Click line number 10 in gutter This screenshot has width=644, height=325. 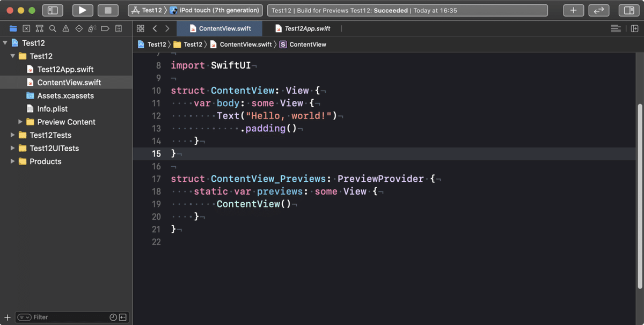(x=156, y=91)
